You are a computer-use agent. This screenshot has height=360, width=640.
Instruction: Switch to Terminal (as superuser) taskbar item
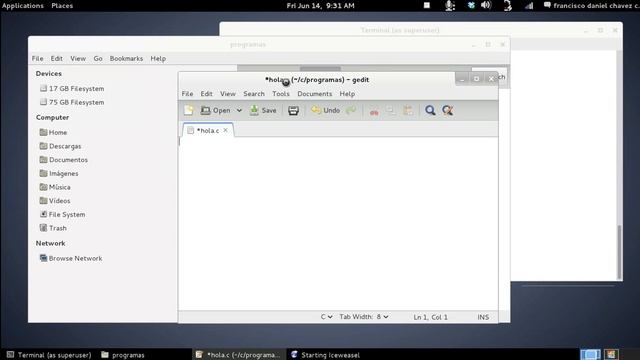click(x=49, y=355)
